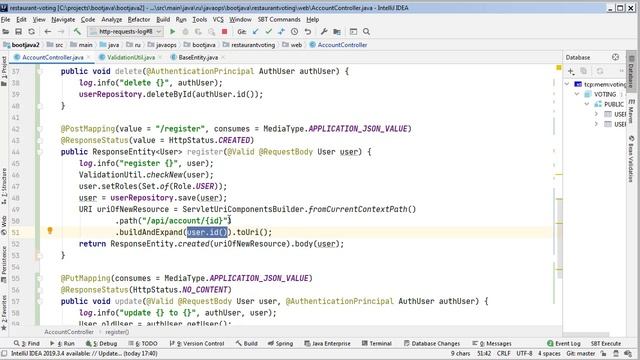Click the Git compare with branch icon
The image size is (640, 360).
pyautogui.click(x=281, y=31)
